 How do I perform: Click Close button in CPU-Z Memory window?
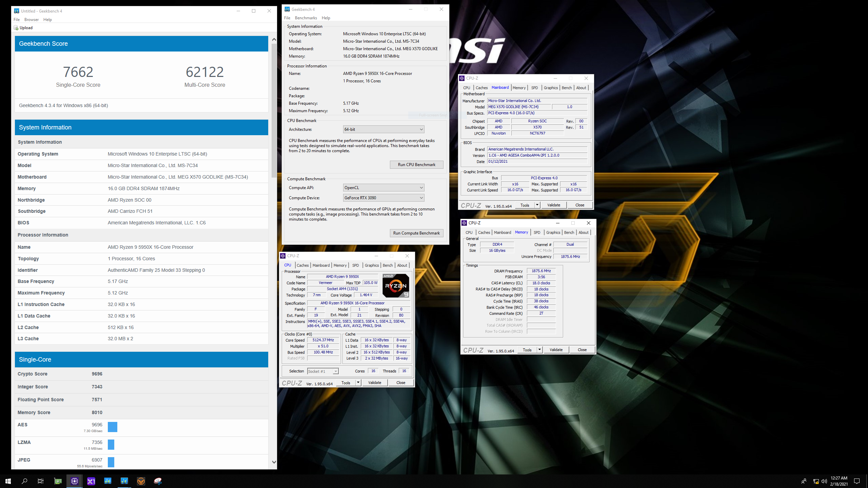[582, 350]
